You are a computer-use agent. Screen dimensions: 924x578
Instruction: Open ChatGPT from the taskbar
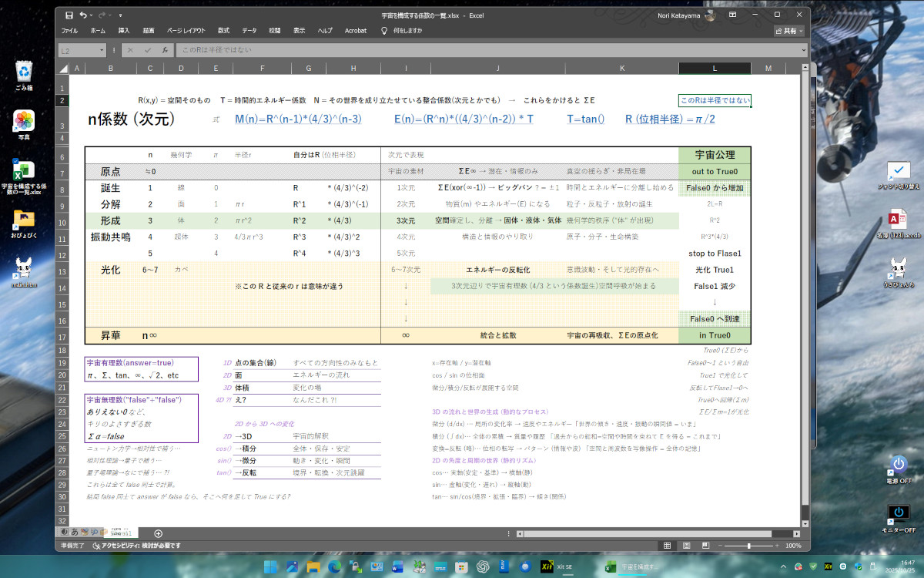pos(483,566)
